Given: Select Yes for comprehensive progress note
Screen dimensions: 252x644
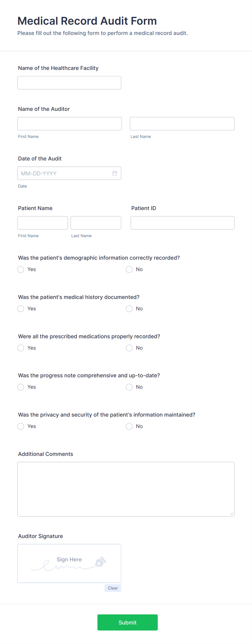Looking at the screenshot, I should (x=21, y=387).
